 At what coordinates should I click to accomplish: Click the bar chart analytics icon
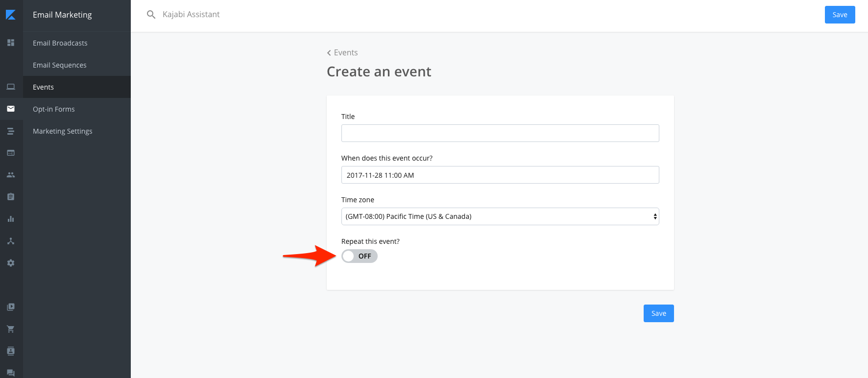(11, 219)
